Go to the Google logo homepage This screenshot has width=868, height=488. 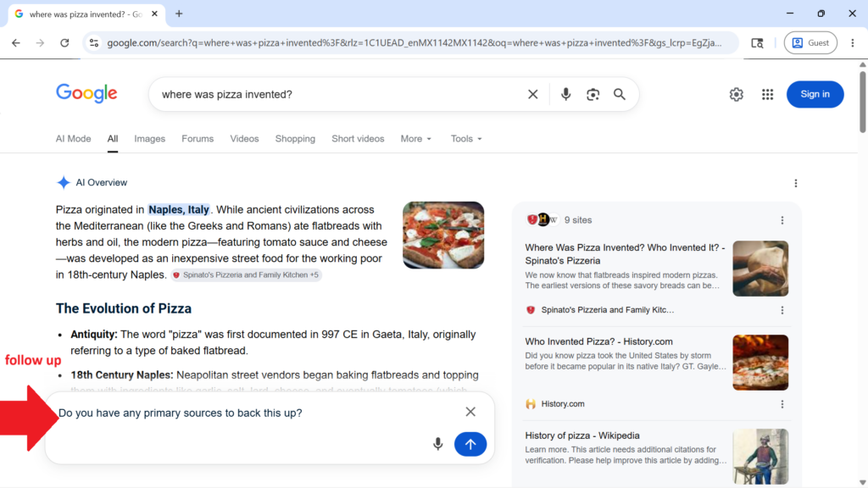point(86,93)
